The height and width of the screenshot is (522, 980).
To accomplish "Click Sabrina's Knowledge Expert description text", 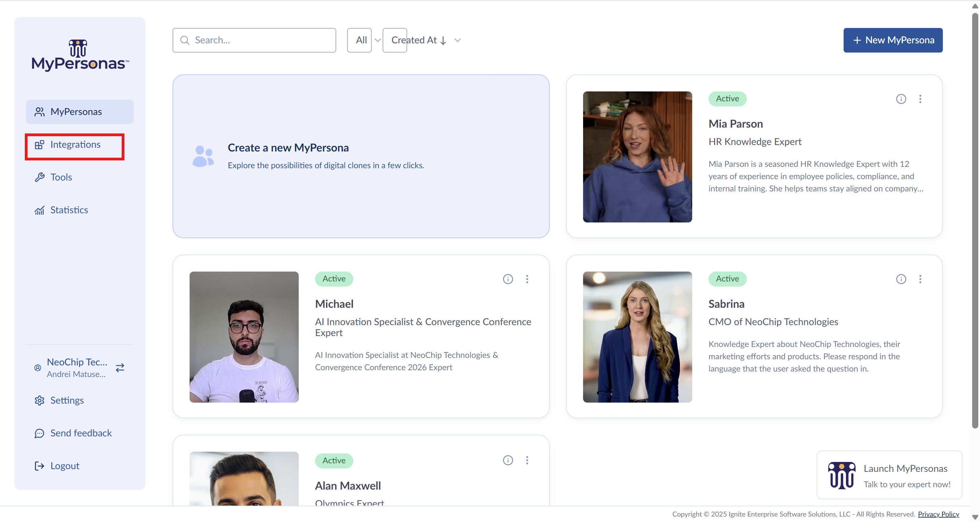I will [x=804, y=357].
